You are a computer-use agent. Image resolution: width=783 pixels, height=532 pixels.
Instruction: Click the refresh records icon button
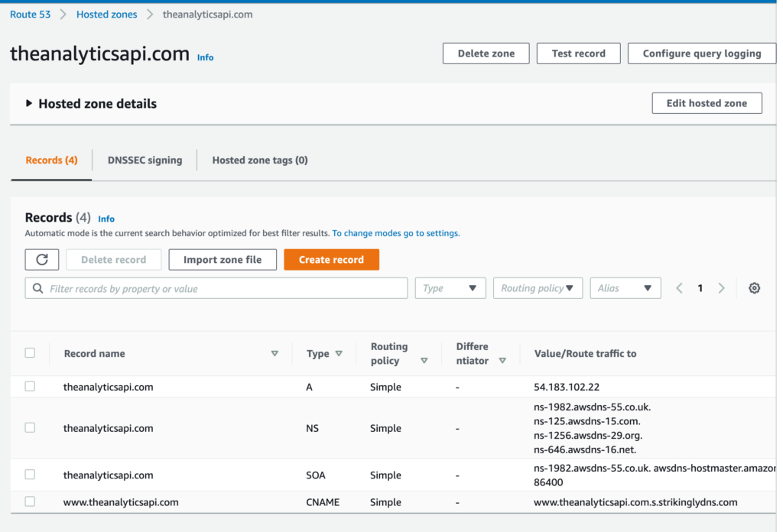(42, 260)
